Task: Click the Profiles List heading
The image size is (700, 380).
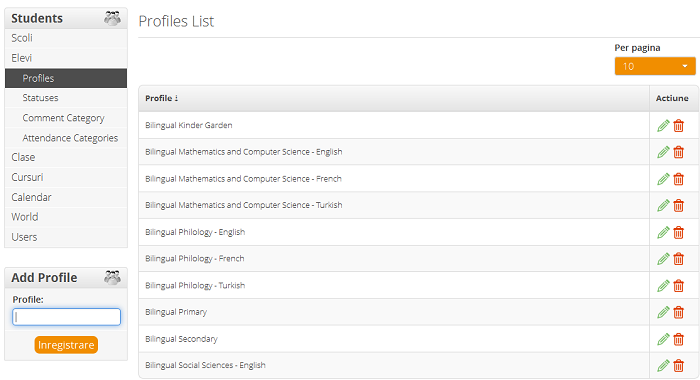Action: click(176, 21)
